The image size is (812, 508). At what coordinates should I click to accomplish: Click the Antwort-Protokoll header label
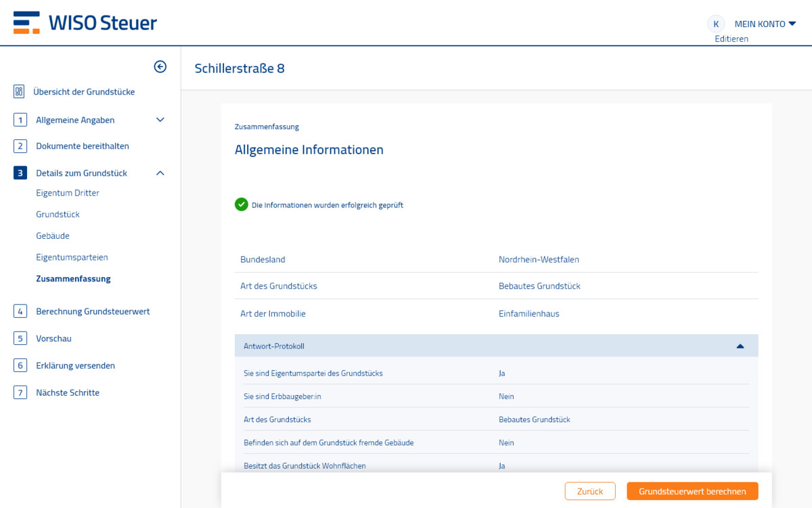274,346
